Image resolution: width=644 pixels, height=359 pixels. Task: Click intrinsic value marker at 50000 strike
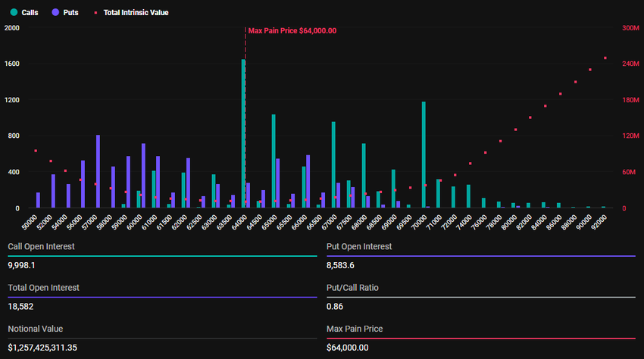[x=36, y=151]
